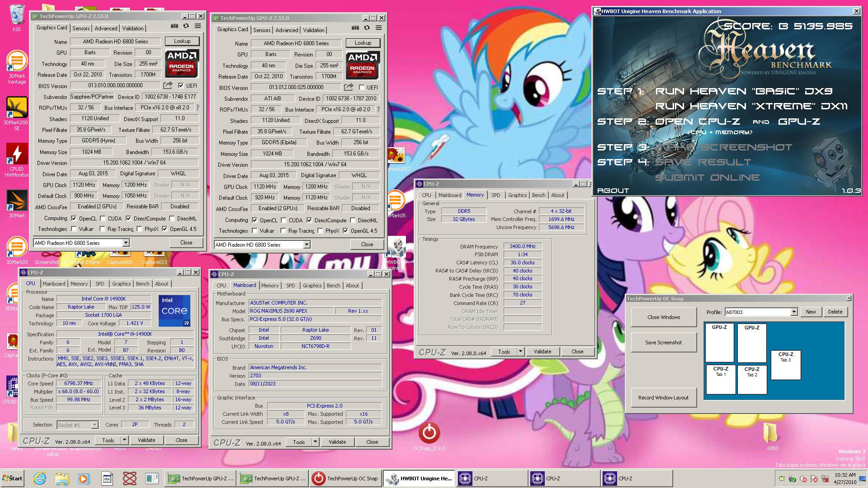Click Close Windows in OC Snap

pyautogui.click(x=663, y=317)
